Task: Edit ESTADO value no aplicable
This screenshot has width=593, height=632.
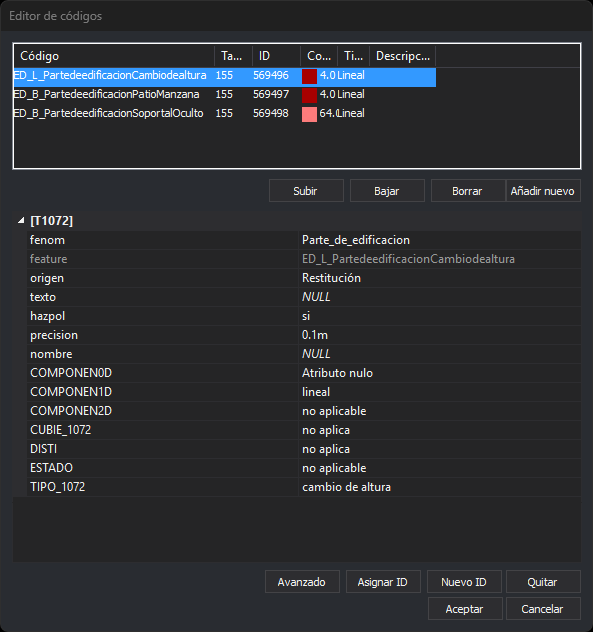Action: click(439, 468)
